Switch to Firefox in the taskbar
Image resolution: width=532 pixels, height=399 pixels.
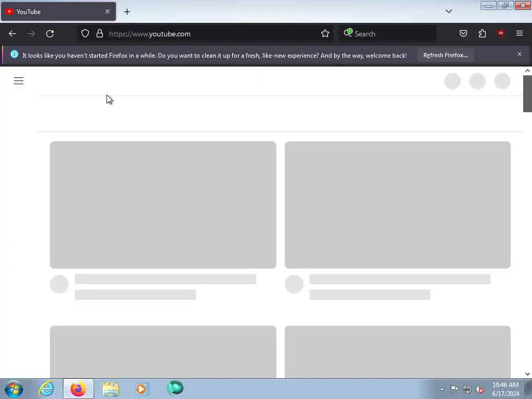[x=78, y=389]
